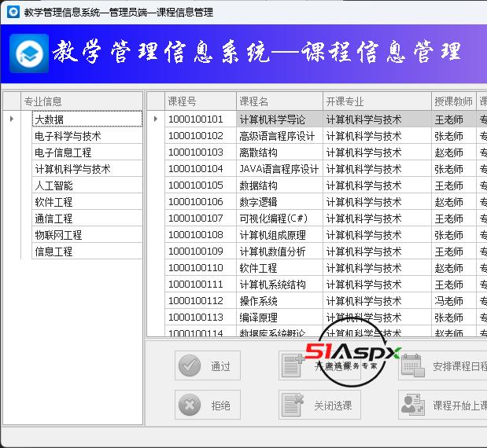The height and width of the screenshot is (448, 487).
Task: Click the 操作系统 course cell
Action: tap(279, 300)
